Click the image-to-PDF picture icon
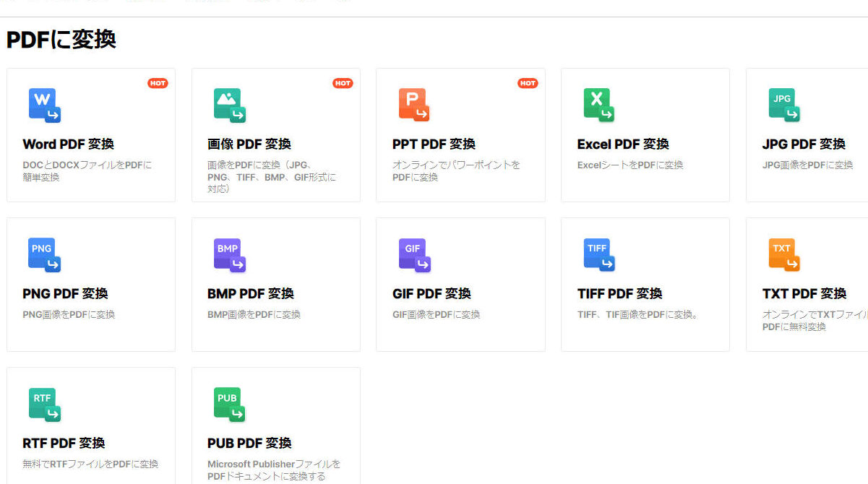Image resolution: width=868 pixels, height=484 pixels. coord(230,105)
